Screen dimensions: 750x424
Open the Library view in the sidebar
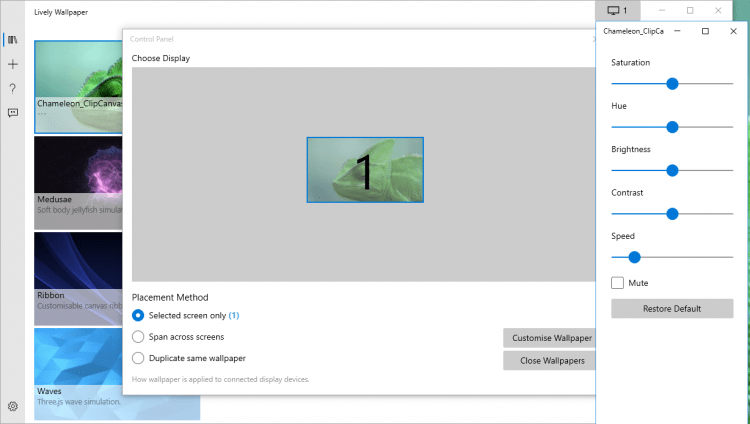tap(12, 40)
